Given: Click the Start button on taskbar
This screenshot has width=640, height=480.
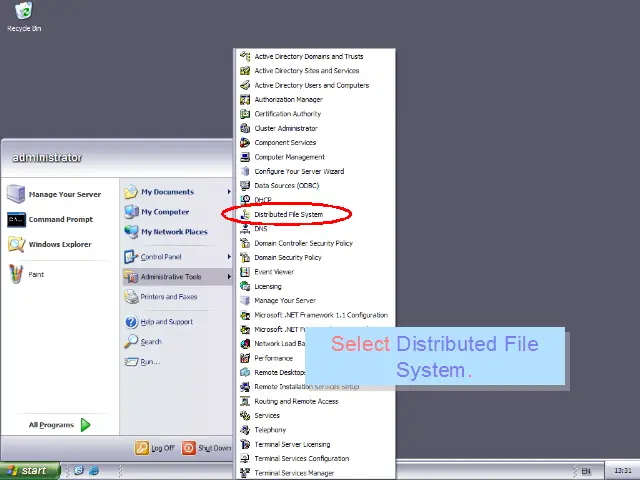Looking at the screenshot, I should click(29, 471).
